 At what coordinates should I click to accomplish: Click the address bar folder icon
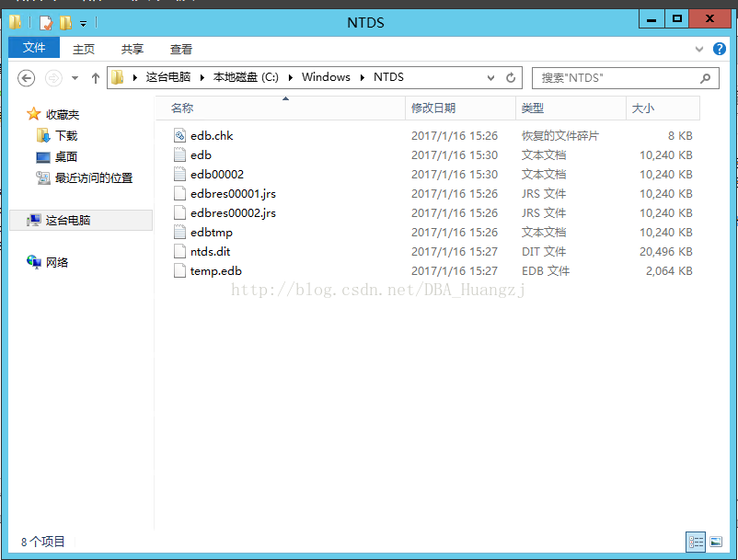[x=117, y=77]
